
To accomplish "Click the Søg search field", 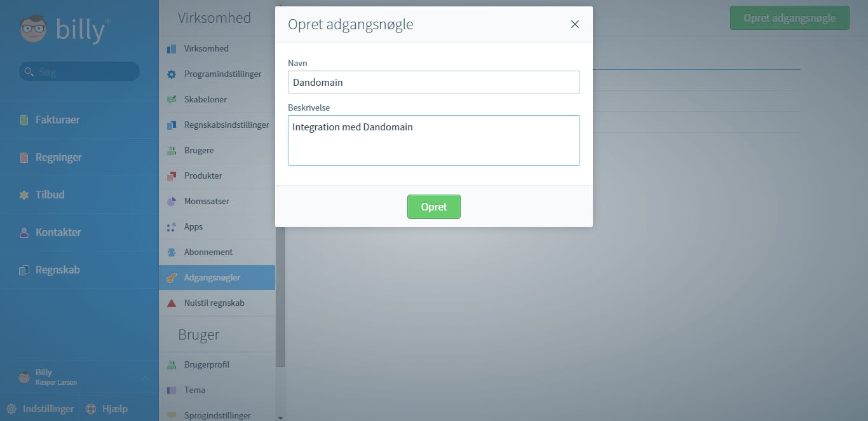I will tap(79, 71).
